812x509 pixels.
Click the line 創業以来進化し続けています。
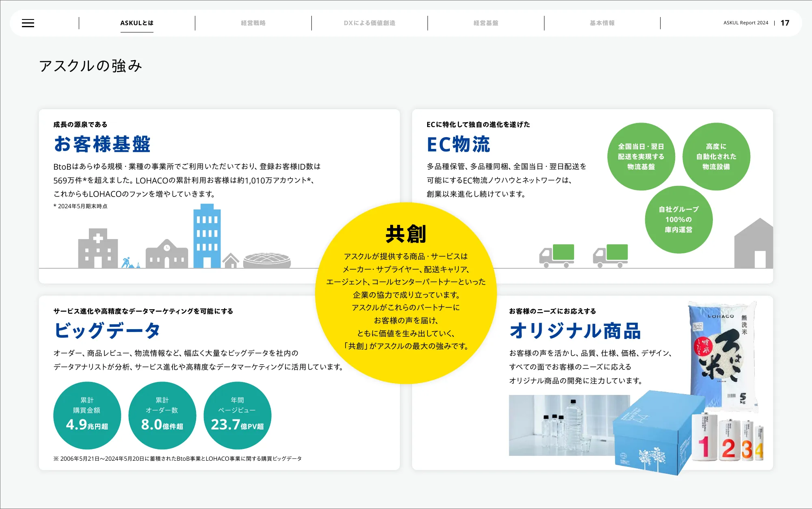476,194
